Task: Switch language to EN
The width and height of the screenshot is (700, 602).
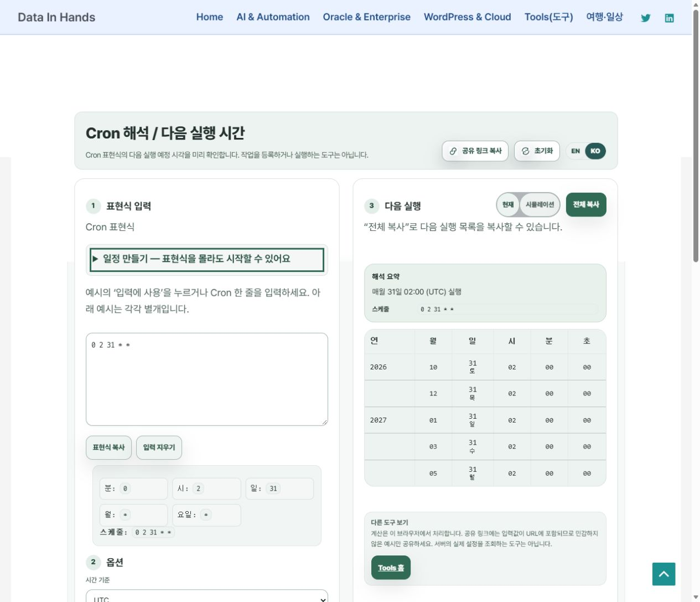Action: point(575,151)
